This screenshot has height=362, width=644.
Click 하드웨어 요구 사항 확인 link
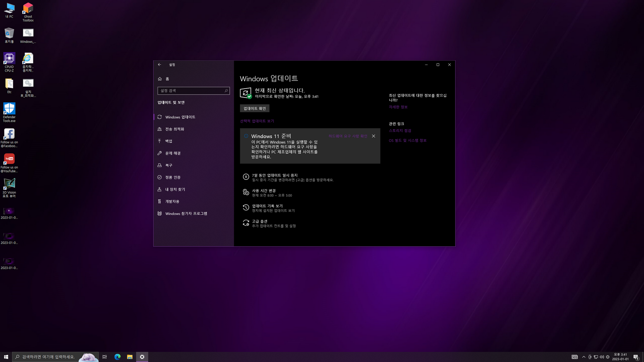[348, 136]
